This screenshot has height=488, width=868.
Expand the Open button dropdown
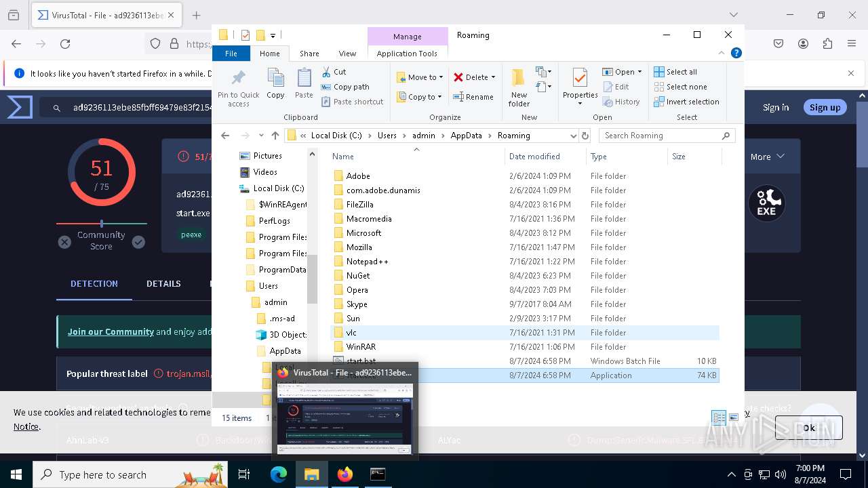click(x=639, y=72)
